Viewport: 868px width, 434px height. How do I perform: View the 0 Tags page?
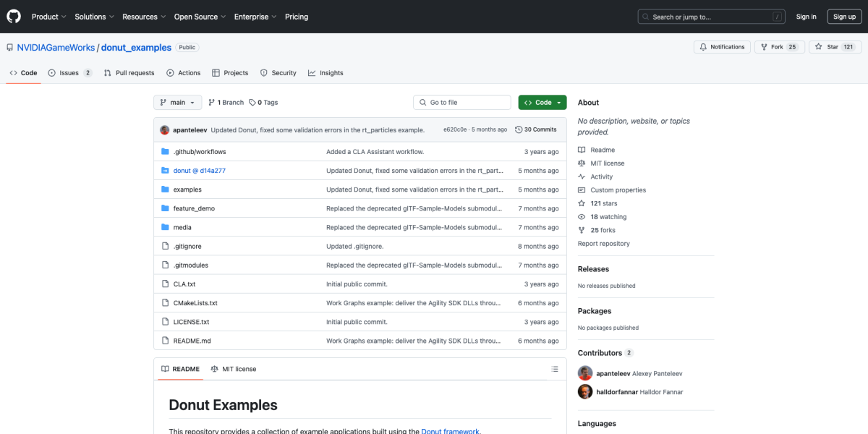(263, 103)
